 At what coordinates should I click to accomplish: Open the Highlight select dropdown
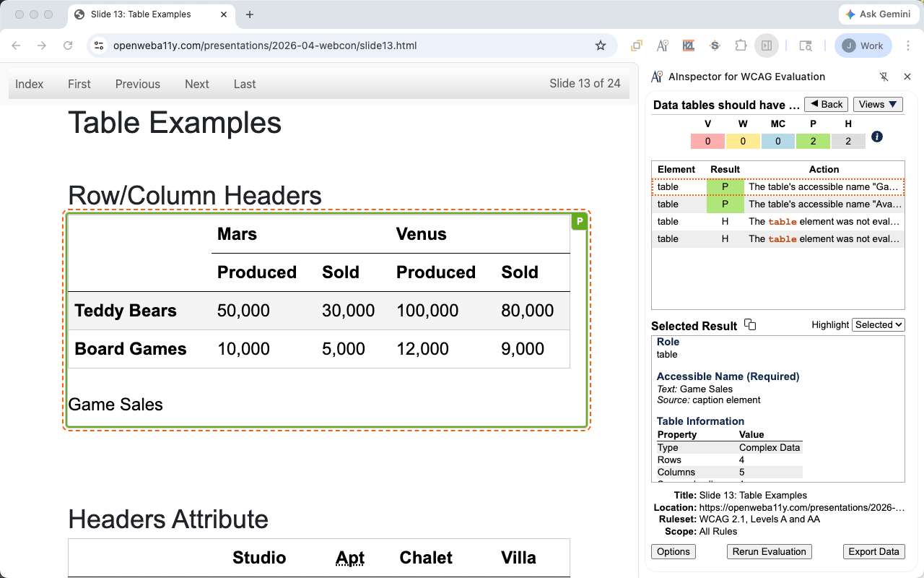(x=879, y=325)
